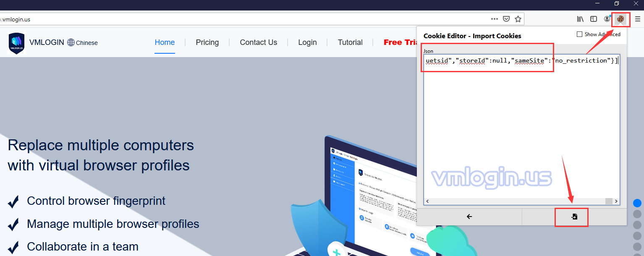Click the back arrow in Cookie Editor
Viewport: 644px width, 256px height.
coord(469,217)
